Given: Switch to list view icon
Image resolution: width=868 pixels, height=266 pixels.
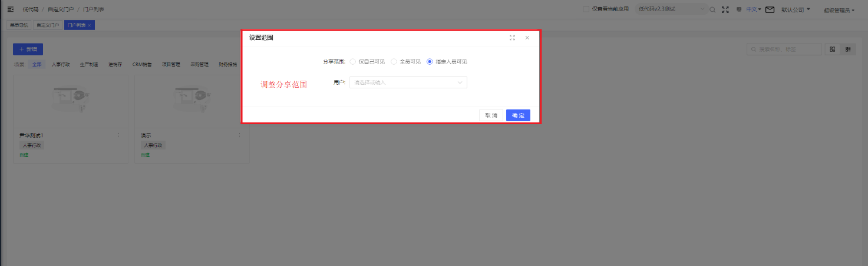Looking at the screenshot, I should pos(848,49).
